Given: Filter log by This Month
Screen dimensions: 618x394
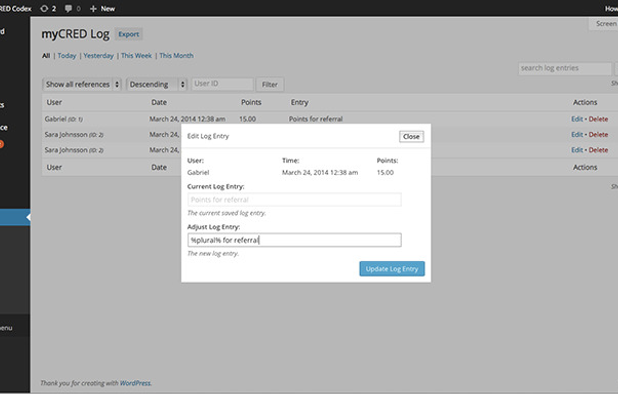Looking at the screenshot, I should [x=177, y=56].
